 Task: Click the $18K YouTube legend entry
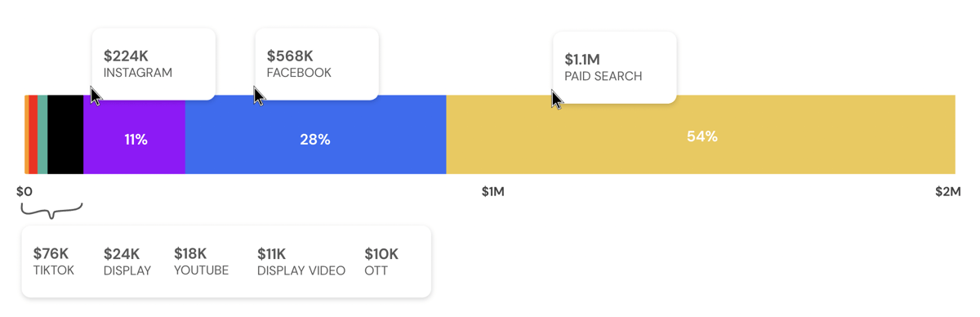click(201, 261)
